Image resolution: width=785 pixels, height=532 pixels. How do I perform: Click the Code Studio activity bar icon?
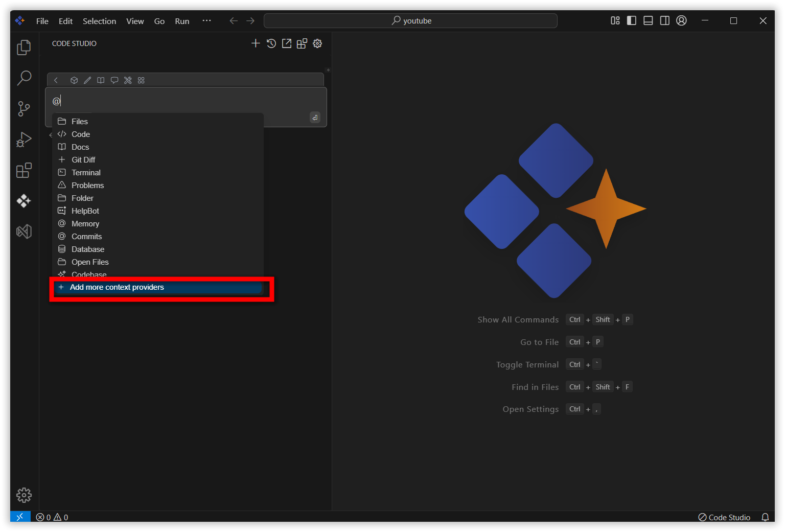24,201
